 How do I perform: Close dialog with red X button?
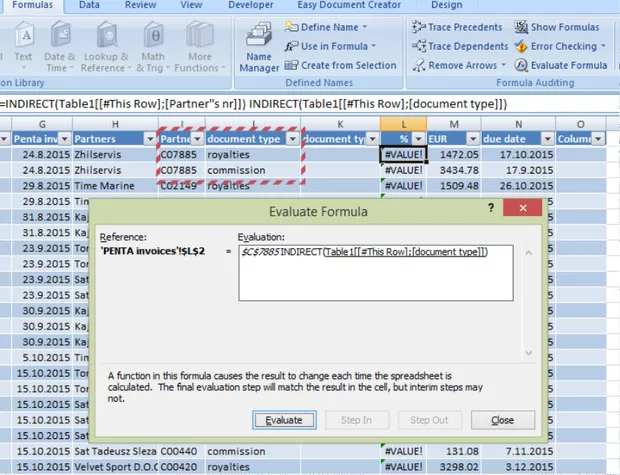coord(522,208)
